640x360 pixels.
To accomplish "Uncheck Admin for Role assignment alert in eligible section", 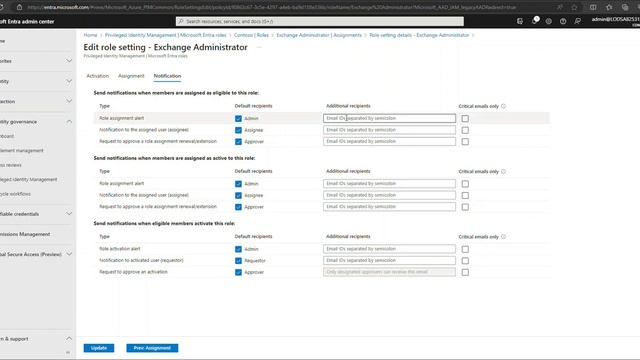I will click(x=238, y=118).
